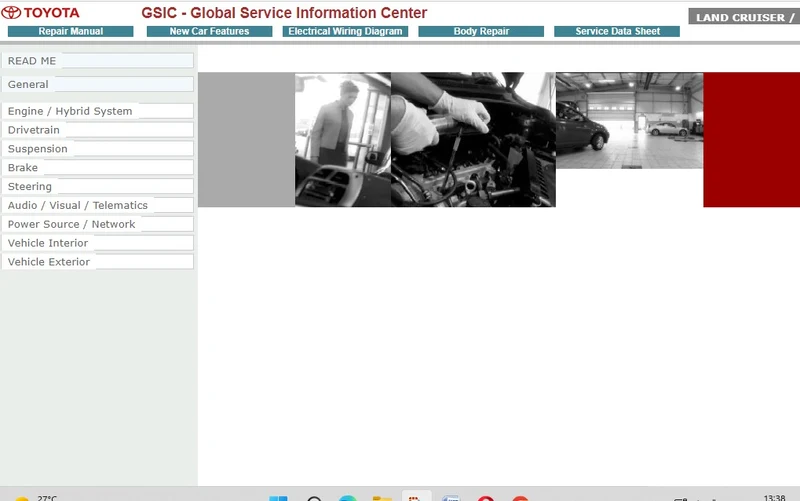Open the READ ME section
The width and height of the screenshot is (800, 501).
tap(97, 61)
